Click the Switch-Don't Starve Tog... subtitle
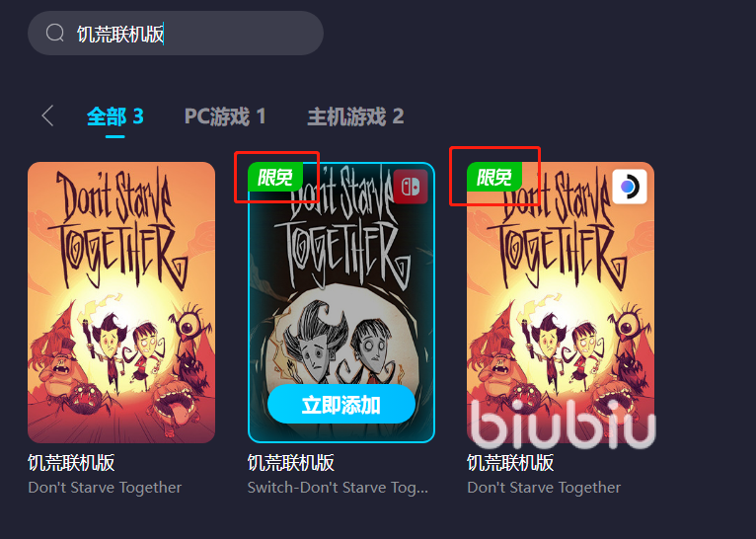Viewport: 756px width, 539px height. [338, 488]
